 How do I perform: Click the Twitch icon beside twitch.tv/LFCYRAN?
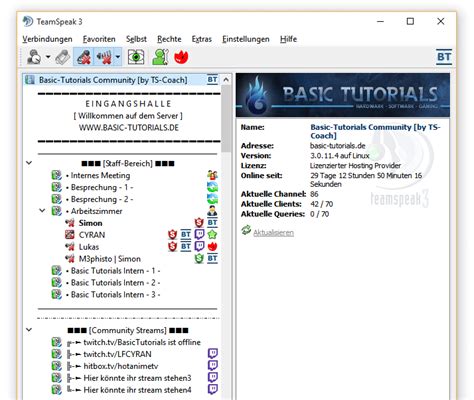point(213,354)
